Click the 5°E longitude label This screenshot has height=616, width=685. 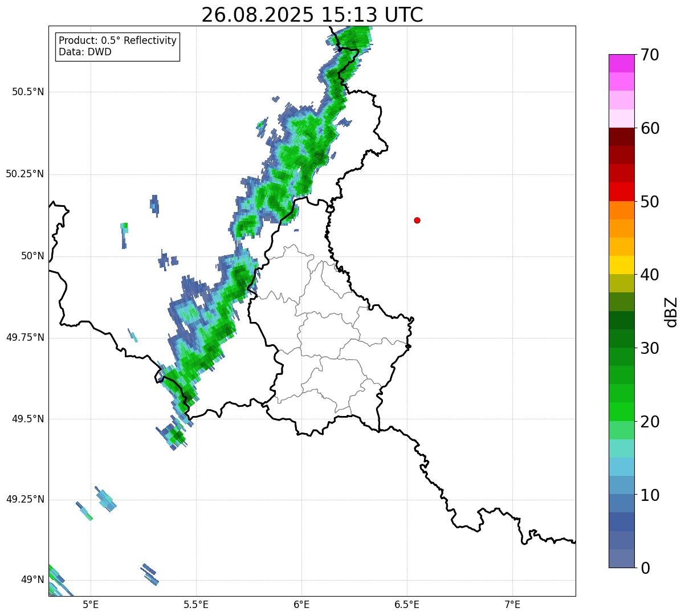[91, 605]
